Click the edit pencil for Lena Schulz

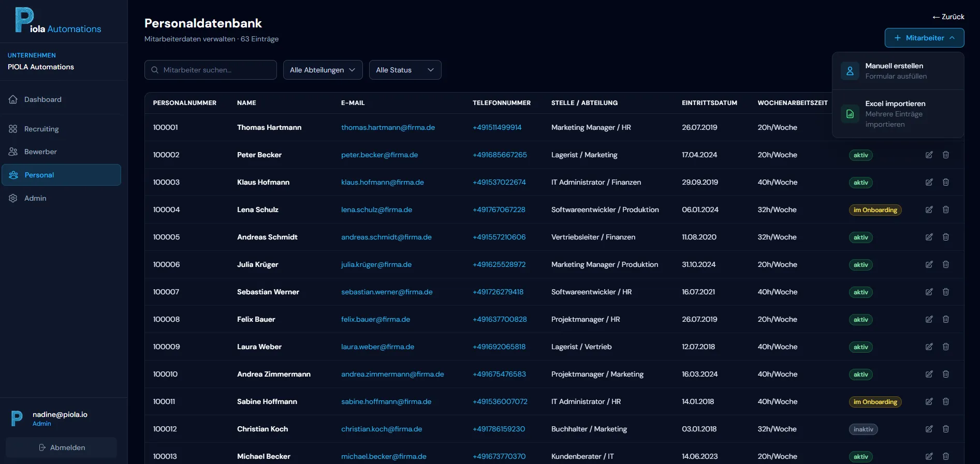(929, 209)
